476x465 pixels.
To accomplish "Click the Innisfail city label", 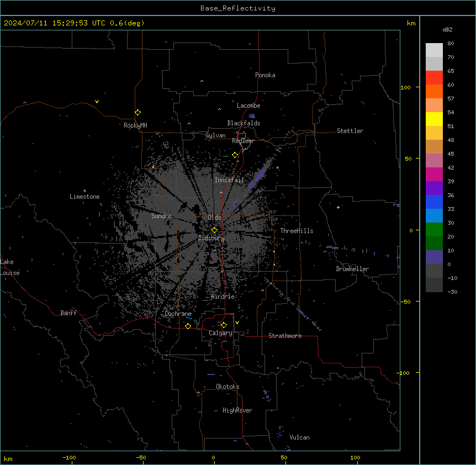I will pyautogui.click(x=229, y=180).
